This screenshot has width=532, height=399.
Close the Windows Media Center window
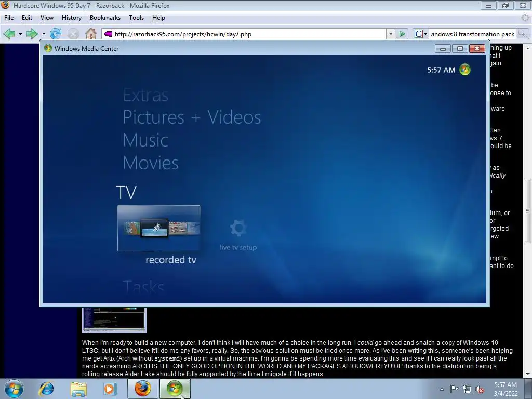tap(477, 49)
